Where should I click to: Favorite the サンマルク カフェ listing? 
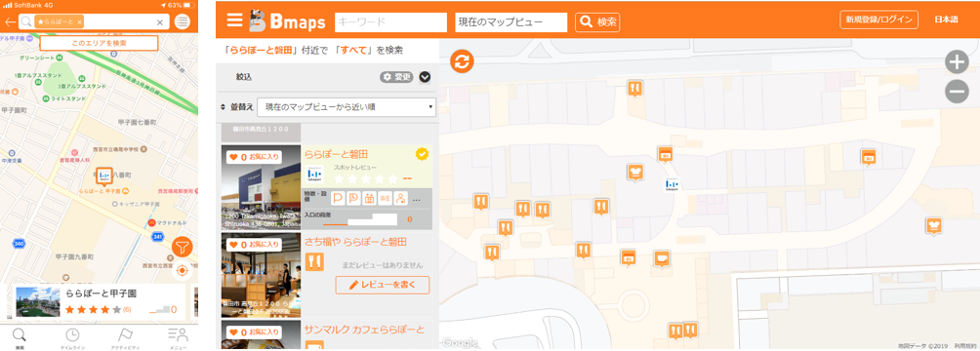point(254,332)
